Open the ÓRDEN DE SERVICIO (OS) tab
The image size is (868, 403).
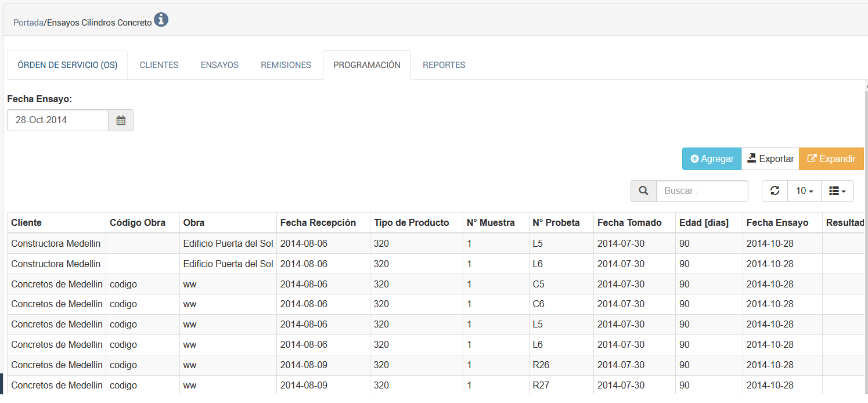67,65
